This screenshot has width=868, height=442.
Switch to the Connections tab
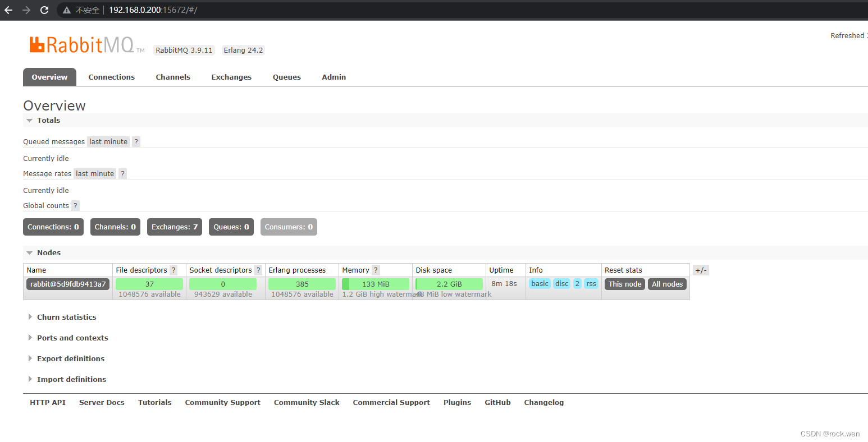tap(112, 77)
